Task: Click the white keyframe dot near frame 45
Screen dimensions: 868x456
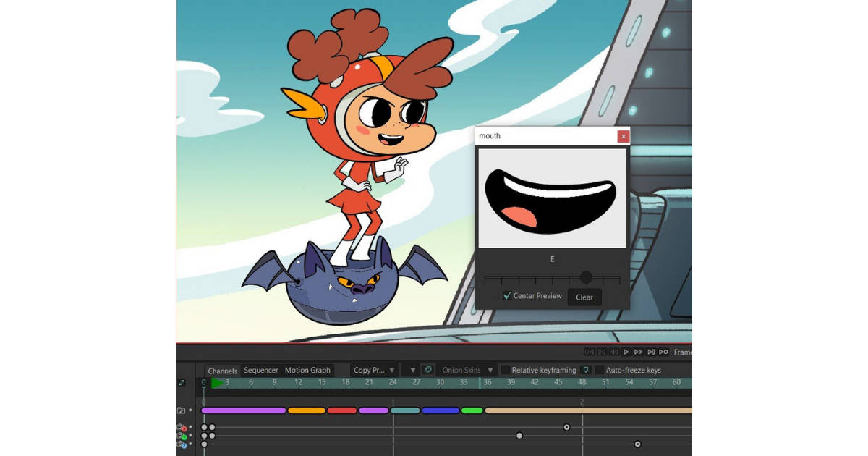Action: point(566,427)
